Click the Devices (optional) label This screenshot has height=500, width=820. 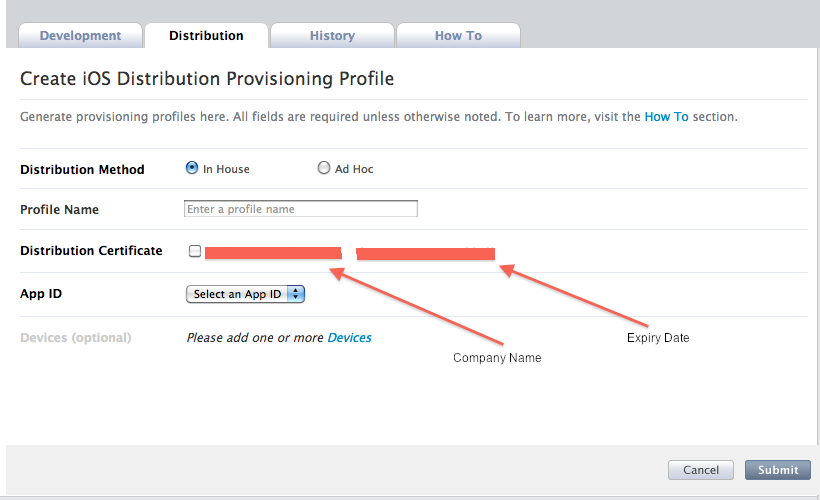[x=75, y=338]
